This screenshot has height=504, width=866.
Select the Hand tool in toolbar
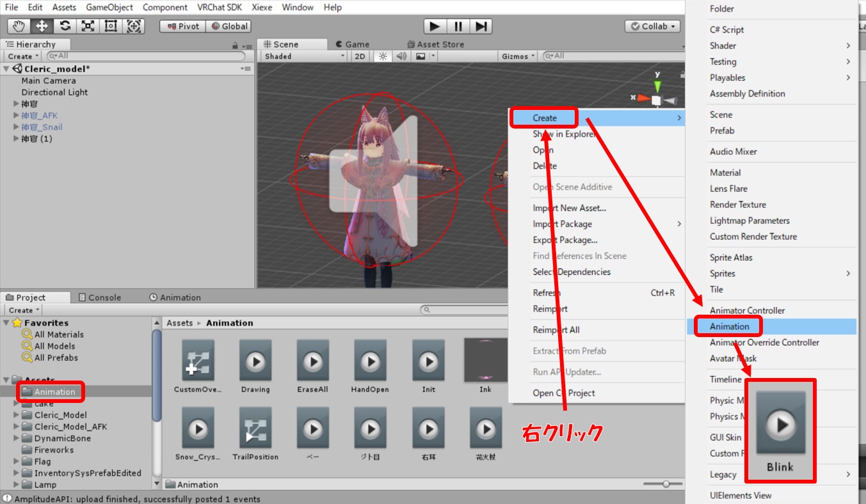tap(19, 26)
